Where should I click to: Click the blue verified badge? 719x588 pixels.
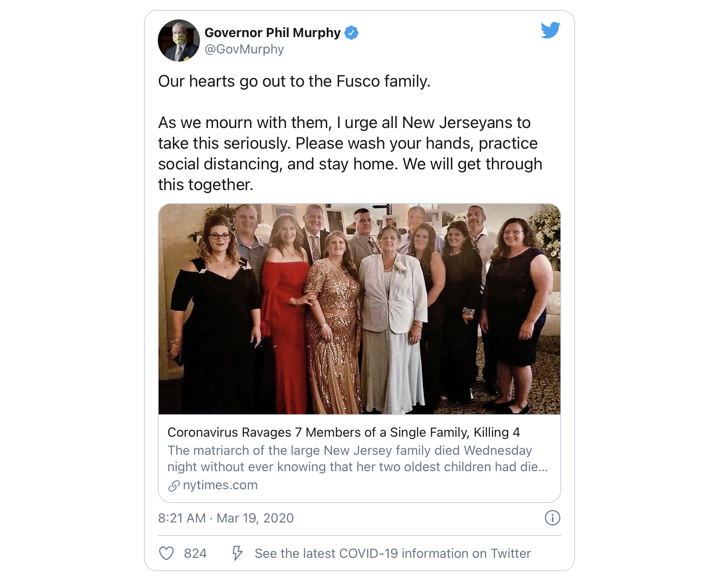point(351,33)
